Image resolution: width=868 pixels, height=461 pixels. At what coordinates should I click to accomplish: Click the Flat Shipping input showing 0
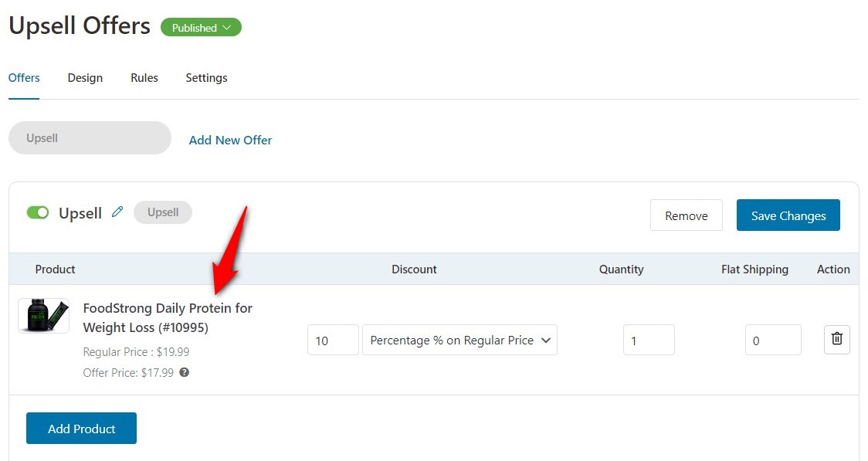pos(773,340)
